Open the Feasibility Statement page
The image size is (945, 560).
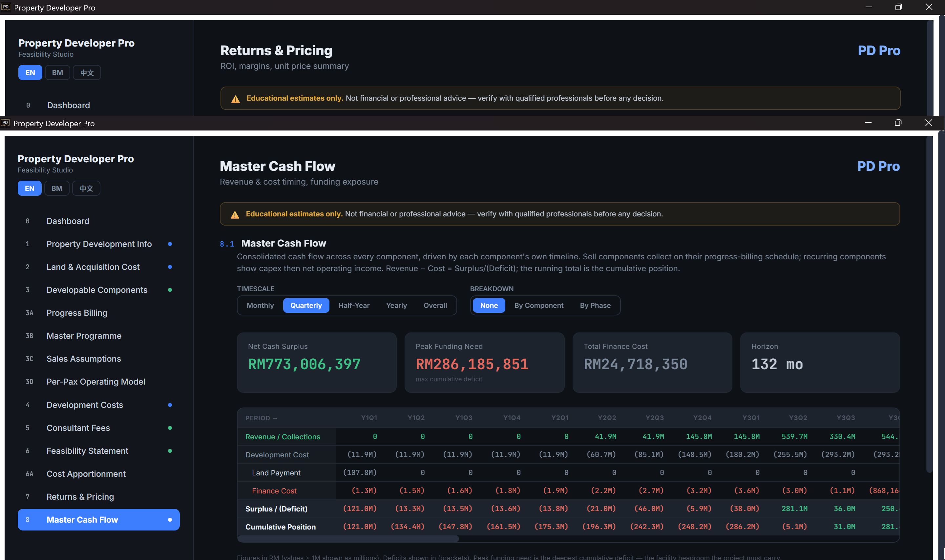tap(98, 451)
